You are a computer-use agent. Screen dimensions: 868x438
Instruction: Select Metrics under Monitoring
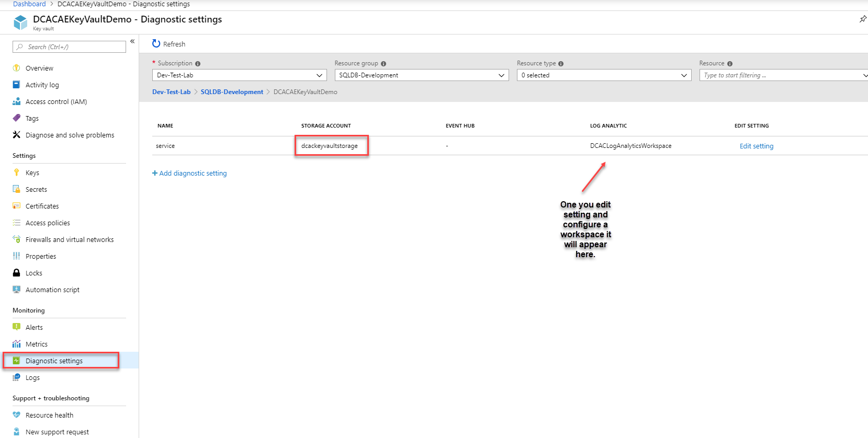tap(37, 344)
